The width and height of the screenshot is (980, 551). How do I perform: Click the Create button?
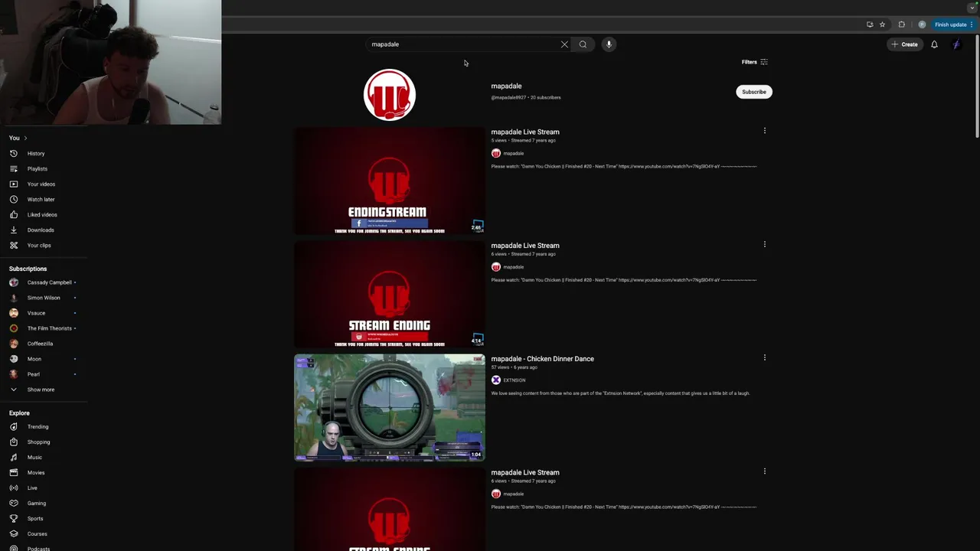(904, 44)
